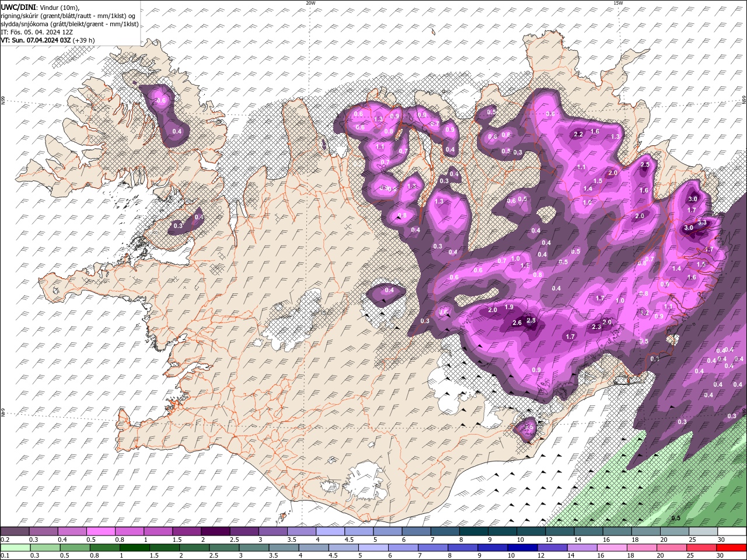Click the '(+39 h)' forecast offset text
Image resolution: width=747 pixels, height=560 pixels.
(83, 40)
